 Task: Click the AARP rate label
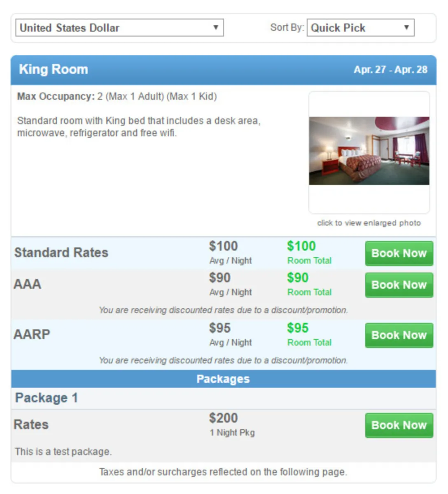tap(32, 334)
